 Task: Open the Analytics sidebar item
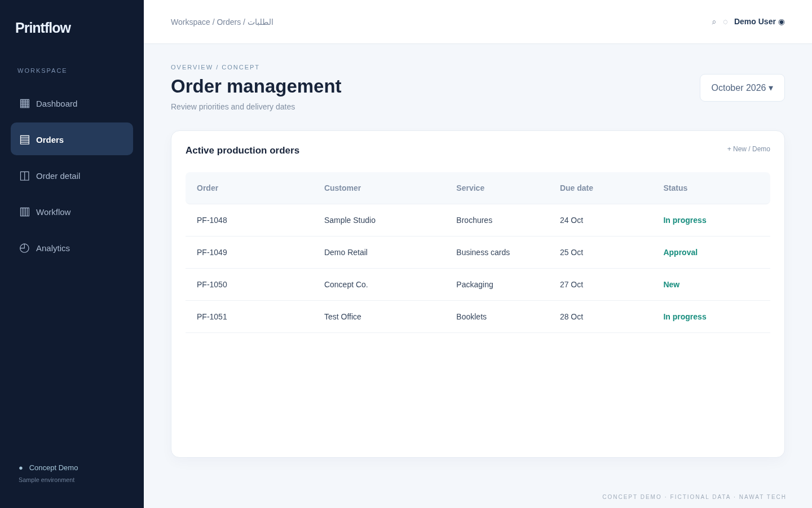pyautogui.click(x=72, y=248)
